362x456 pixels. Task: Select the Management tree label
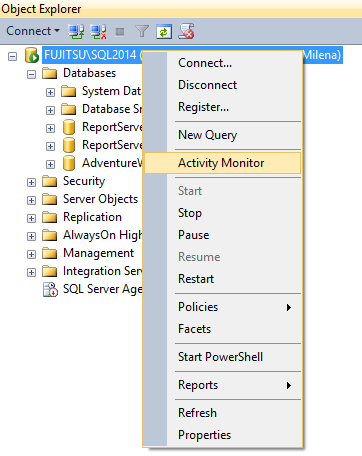pos(98,253)
